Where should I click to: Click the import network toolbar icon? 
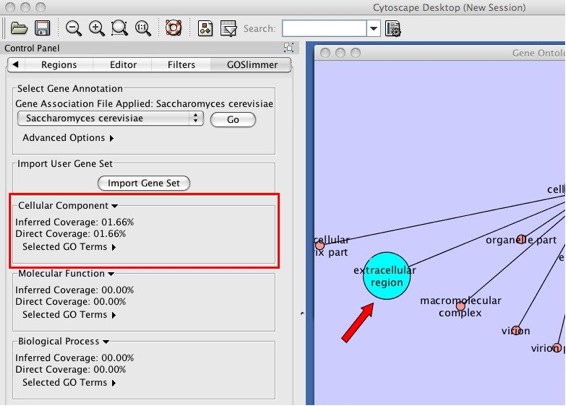(205, 28)
